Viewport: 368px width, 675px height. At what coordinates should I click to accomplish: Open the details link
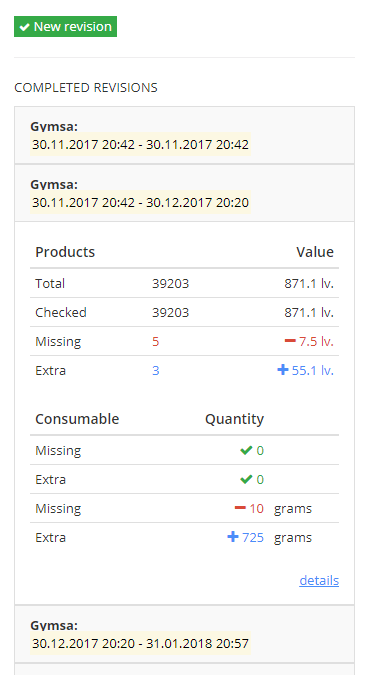319,580
